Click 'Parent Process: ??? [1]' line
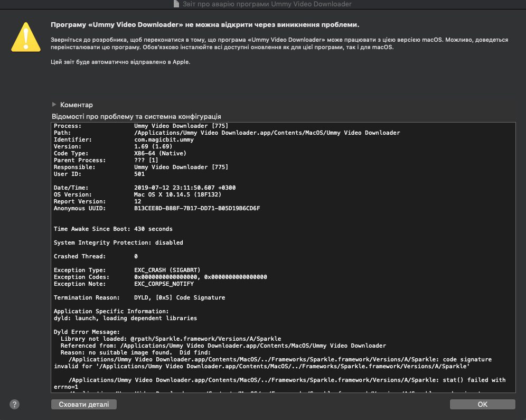The height and width of the screenshot is (420, 526). point(106,160)
